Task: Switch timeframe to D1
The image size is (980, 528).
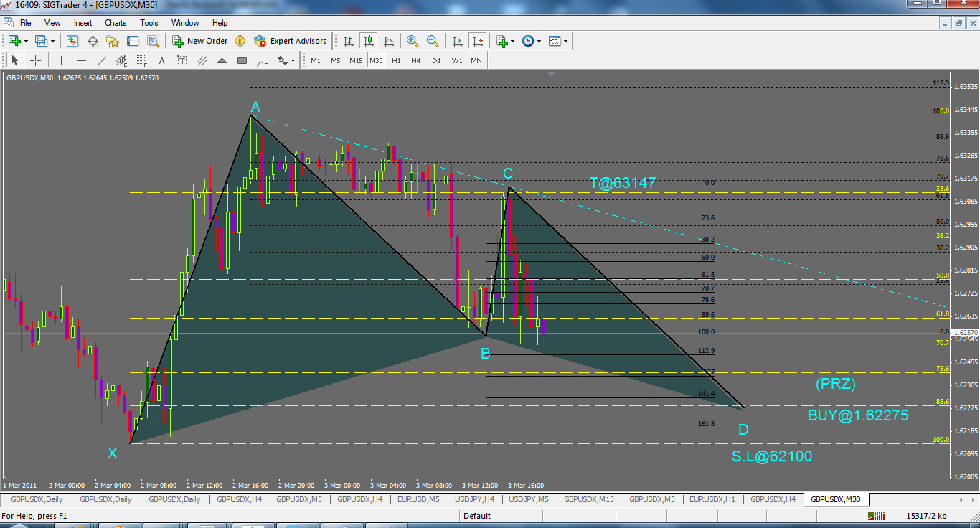Action: 436,60
